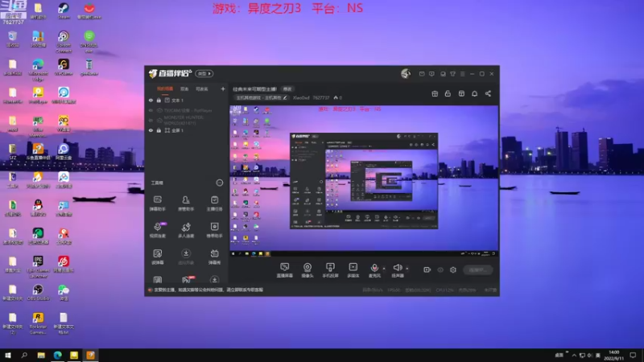Select the 全屏 1 source row

186,130
